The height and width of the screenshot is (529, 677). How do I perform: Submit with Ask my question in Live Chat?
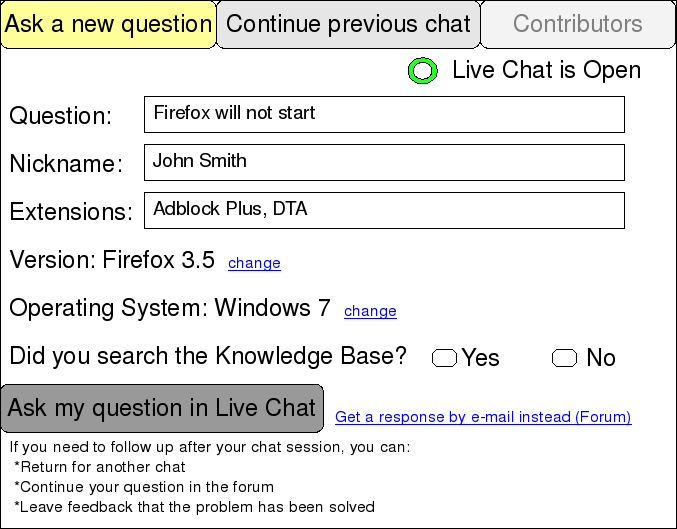coord(162,408)
